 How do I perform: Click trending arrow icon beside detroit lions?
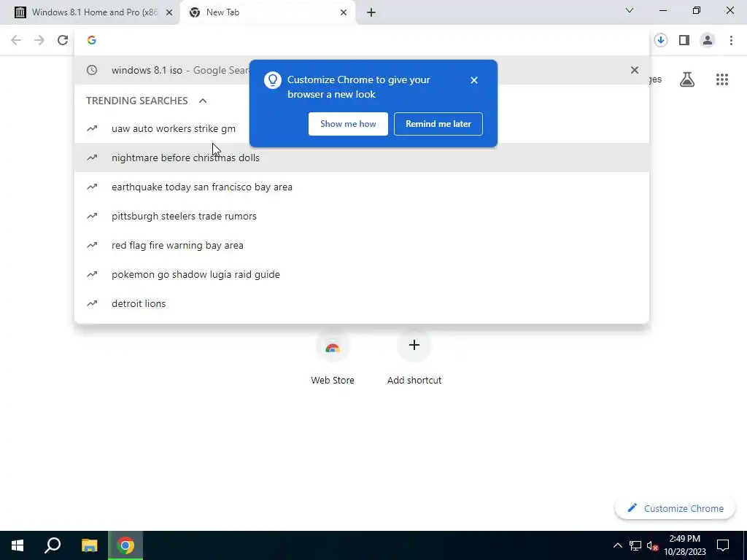click(x=92, y=303)
